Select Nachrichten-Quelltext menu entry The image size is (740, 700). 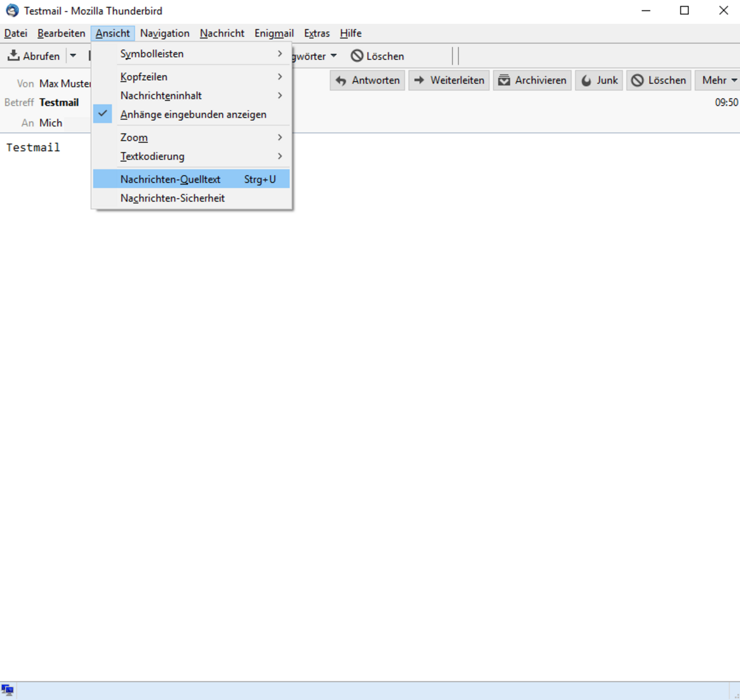(x=192, y=179)
